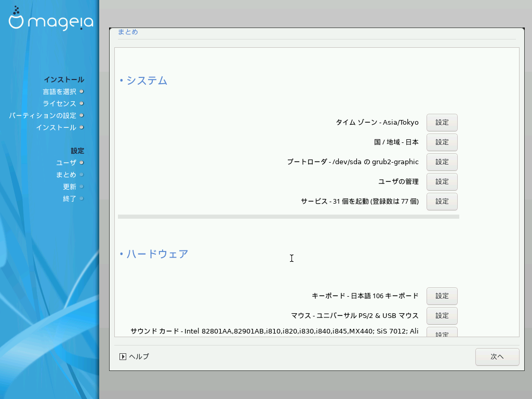Select the 言語を選択 step bullet
This screenshot has width=532, height=399.
pos(82,91)
